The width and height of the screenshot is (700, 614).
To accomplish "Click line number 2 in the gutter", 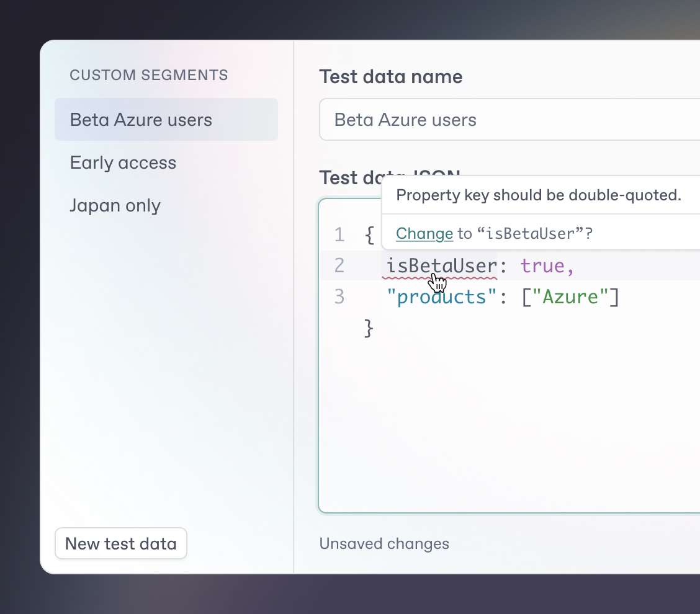I will (339, 266).
